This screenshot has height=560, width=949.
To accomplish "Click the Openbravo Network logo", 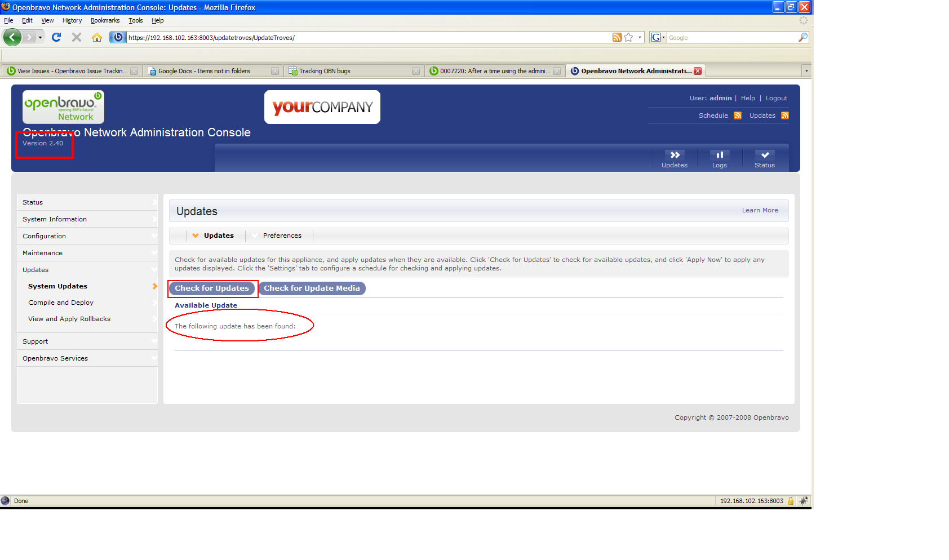I will (63, 107).
